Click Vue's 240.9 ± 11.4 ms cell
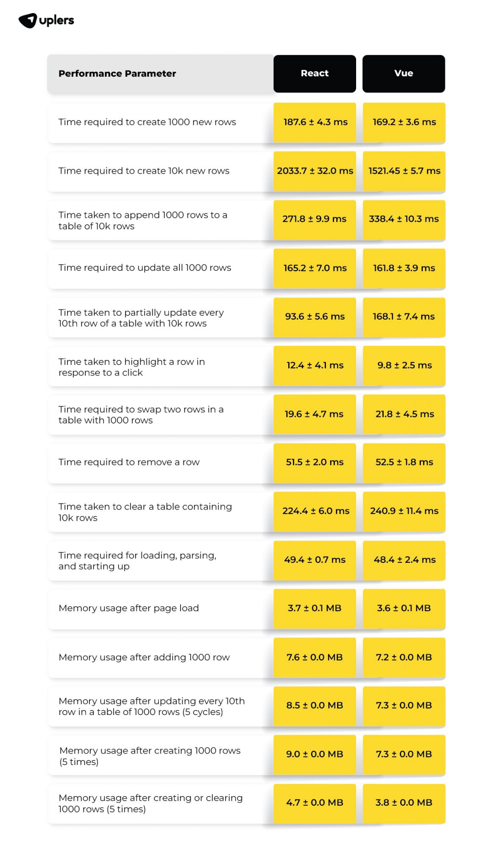This screenshot has width=496, height=868. (x=404, y=511)
